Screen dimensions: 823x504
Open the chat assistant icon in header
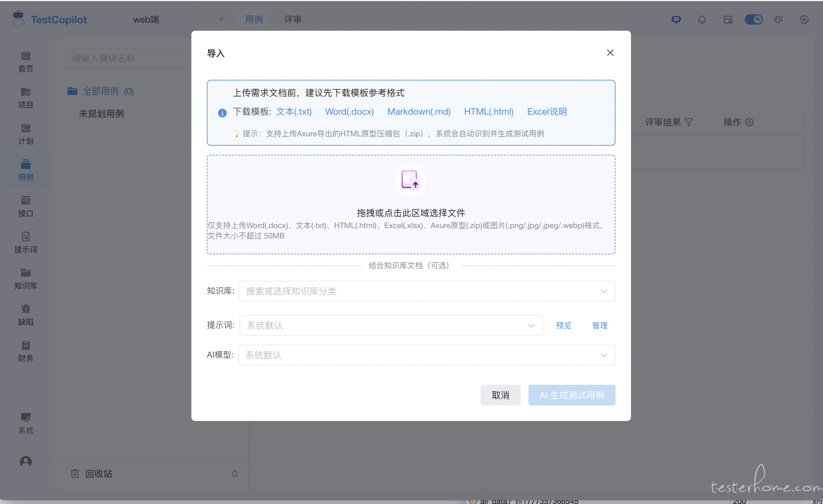(x=676, y=20)
